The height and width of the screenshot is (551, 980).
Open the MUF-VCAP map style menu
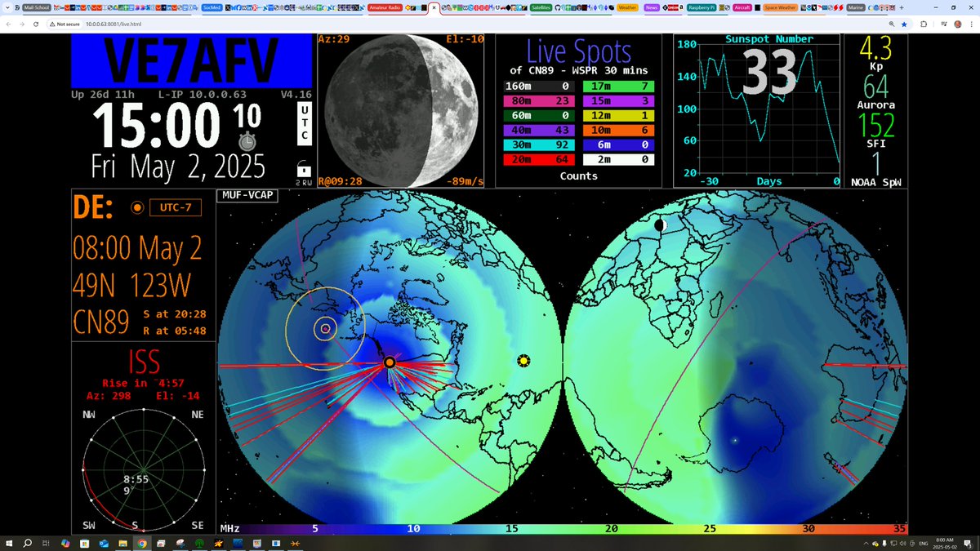247,195
